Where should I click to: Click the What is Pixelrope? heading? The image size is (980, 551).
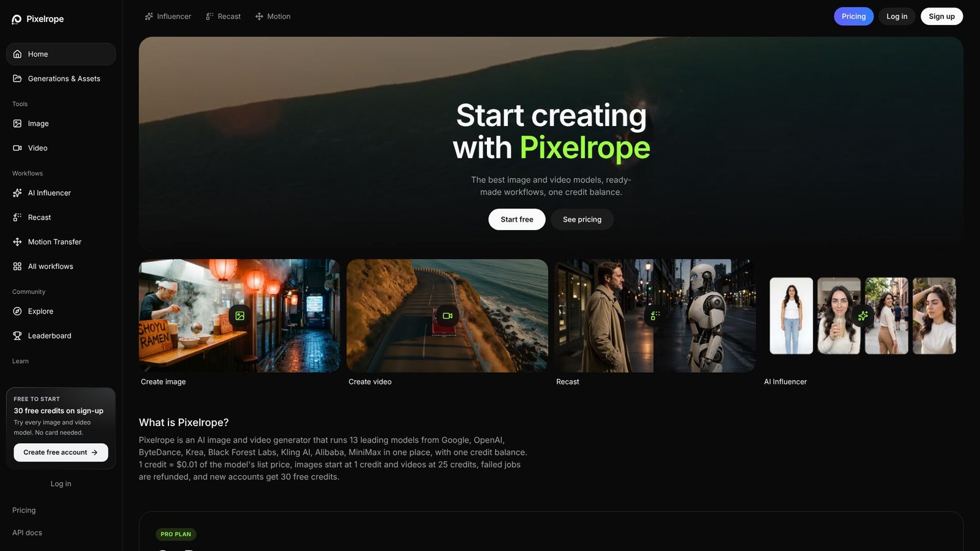click(184, 422)
